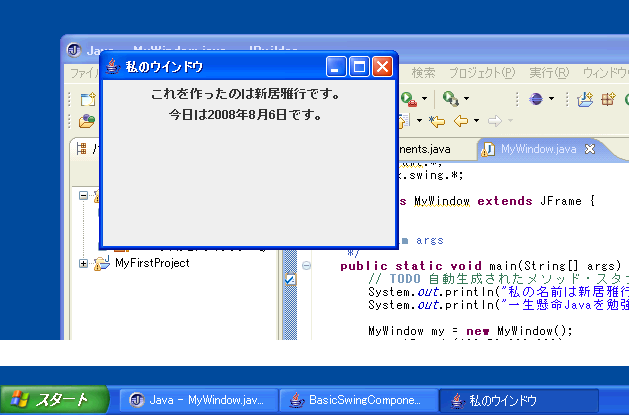Collapse the top expanded project node
Viewport: 629px width, 415px height.
[83, 197]
